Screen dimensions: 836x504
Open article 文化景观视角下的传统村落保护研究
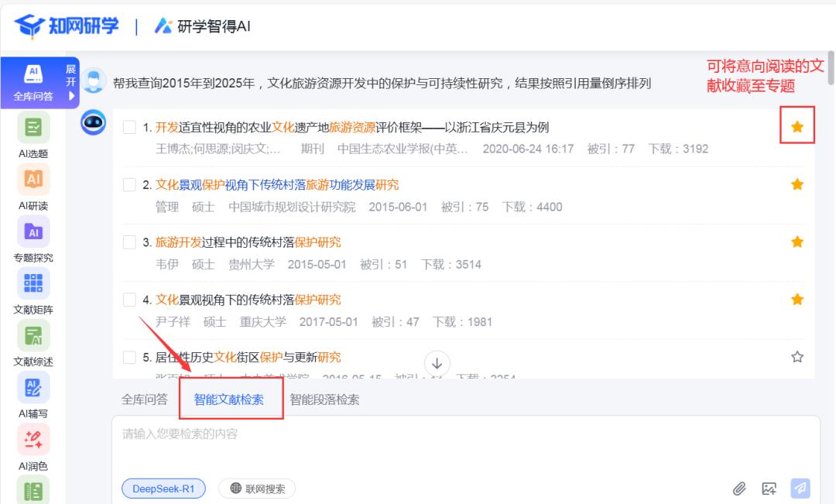click(x=248, y=300)
